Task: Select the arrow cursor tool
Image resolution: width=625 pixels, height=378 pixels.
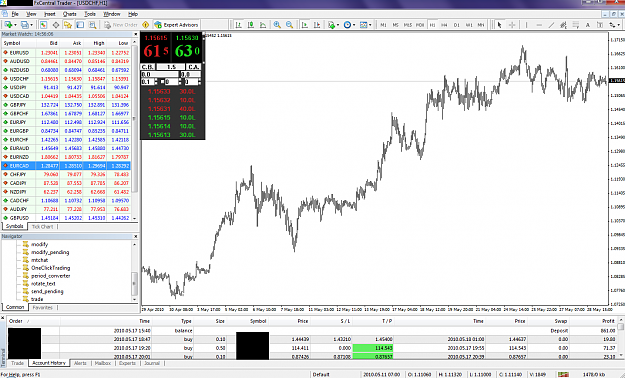Action: pos(499,25)
